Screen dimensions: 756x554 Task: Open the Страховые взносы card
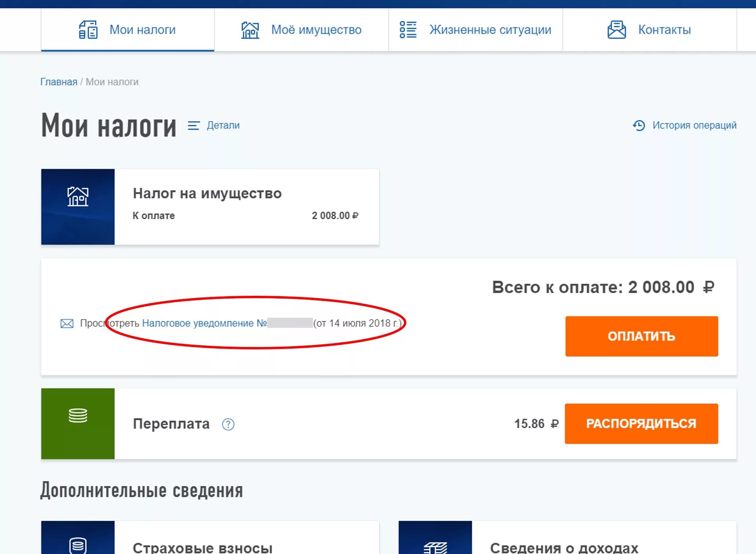point(210,537)
